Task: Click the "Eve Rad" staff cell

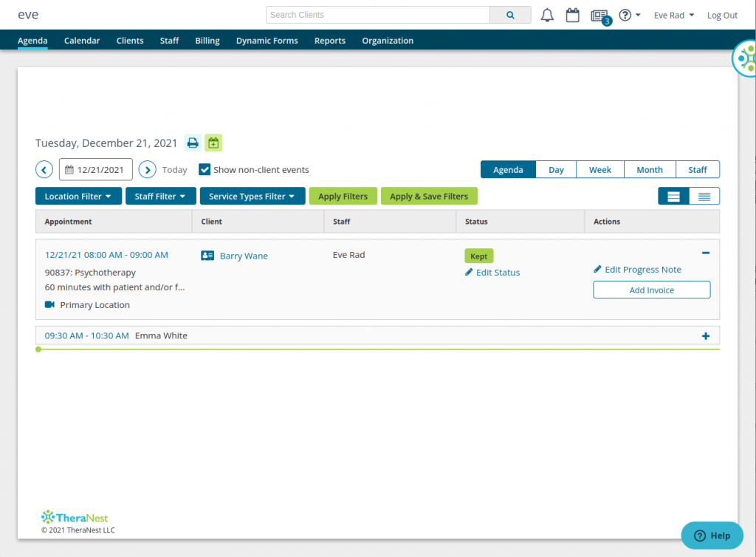Action: (348, 255)
